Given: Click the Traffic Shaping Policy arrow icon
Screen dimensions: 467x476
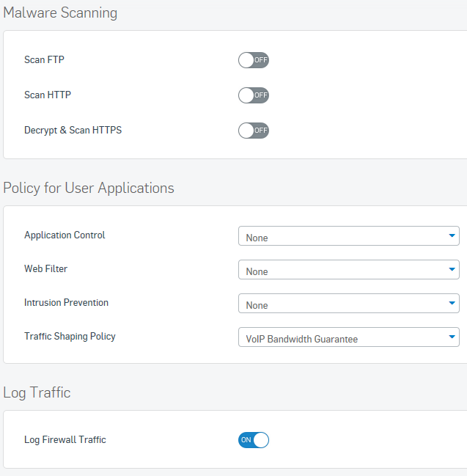Looking at the screenshot, I should pyautogui.click(x=452, y=337).
